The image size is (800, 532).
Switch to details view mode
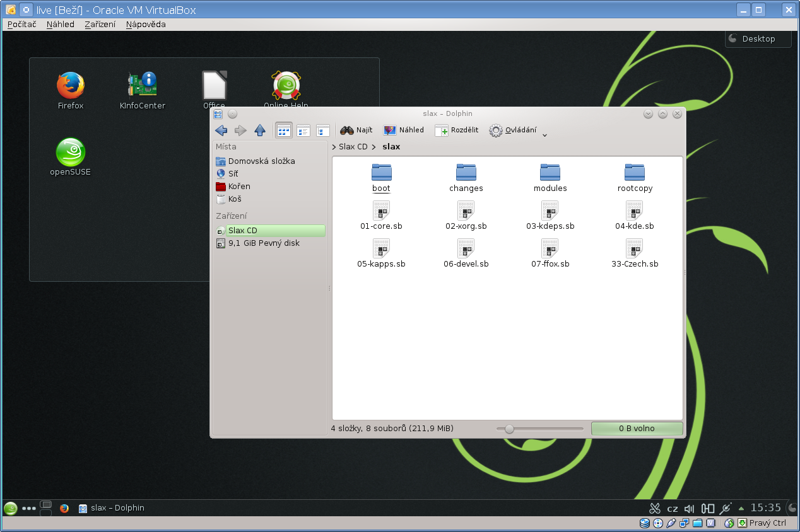tap(323, 130)
